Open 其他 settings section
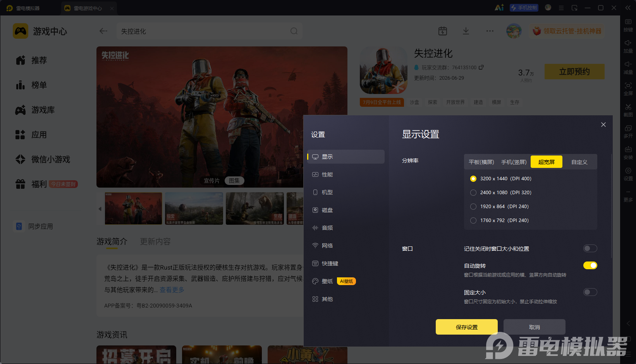The height and width of the screenshot is (364, 636). [346, 299]
